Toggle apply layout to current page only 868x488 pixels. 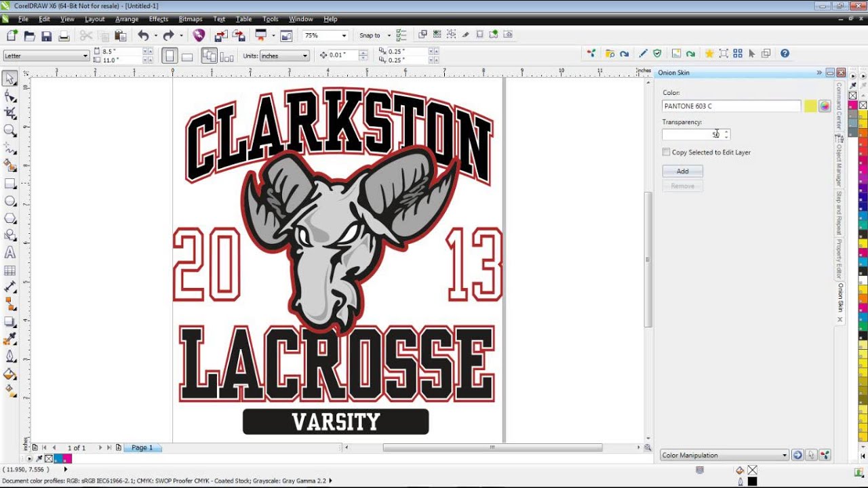click(x=227, y=56)
